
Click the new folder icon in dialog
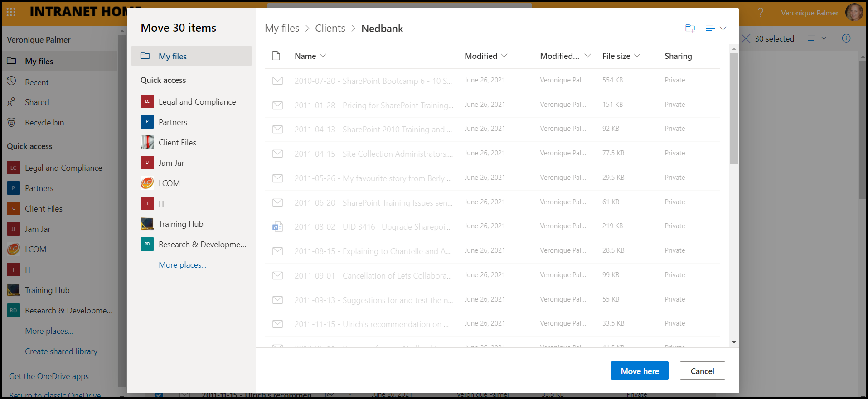tap(690, 29)
